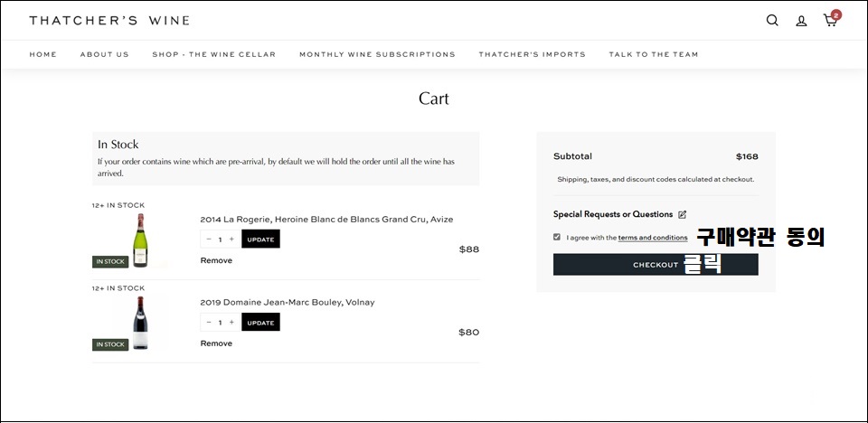Increase quantity for La Rogerie champagne
The width and height of the screenshot is (868, 423).
[231, 240]
